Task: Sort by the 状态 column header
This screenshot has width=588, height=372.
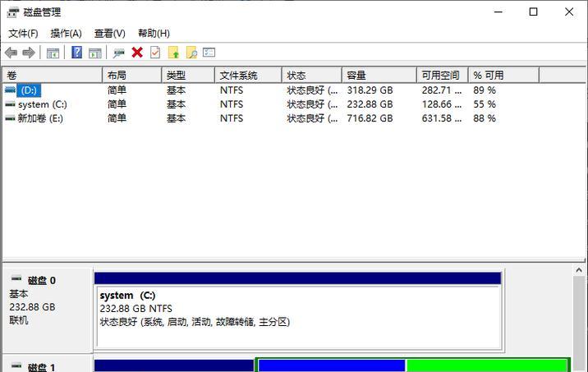Action: pyautogui.click(x=312, y=76)
